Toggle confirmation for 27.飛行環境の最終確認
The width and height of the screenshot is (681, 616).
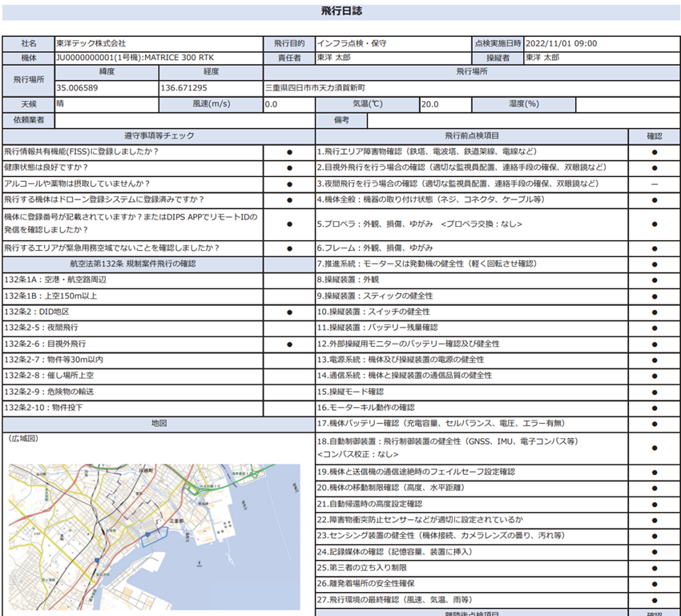(655, 600)
